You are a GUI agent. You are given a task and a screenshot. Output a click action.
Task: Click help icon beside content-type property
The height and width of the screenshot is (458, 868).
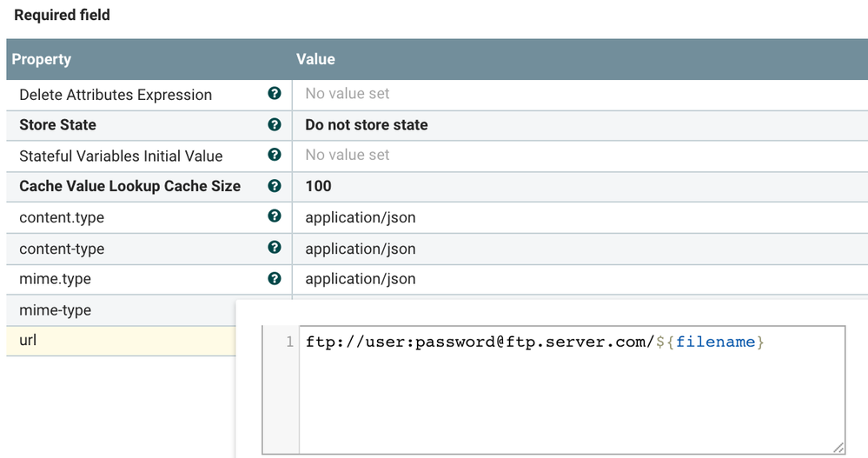275,248
